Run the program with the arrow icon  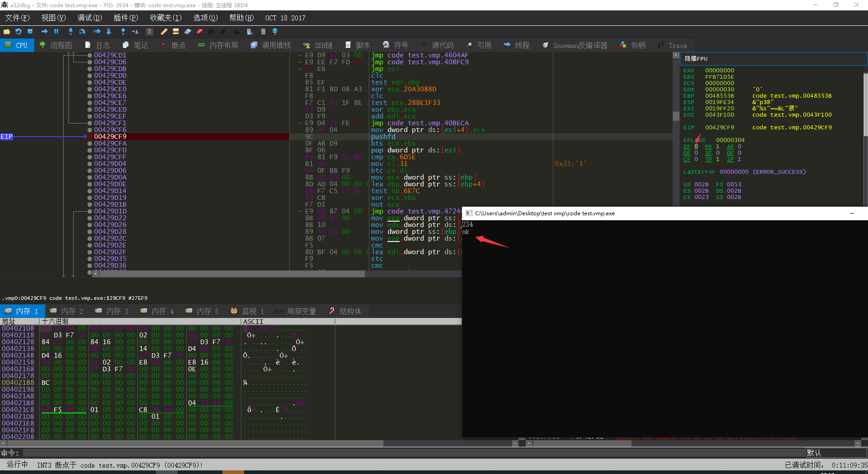click(x=44, y=32)
